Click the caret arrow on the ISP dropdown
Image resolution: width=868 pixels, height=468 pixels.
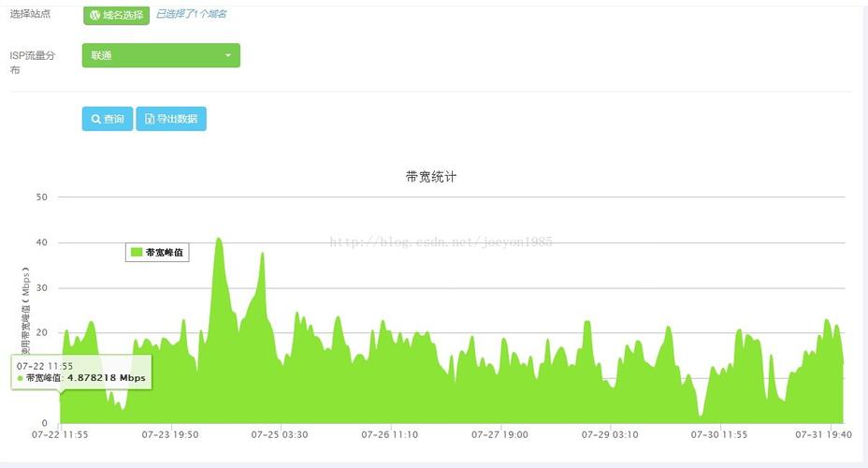(x=227, y=55)
